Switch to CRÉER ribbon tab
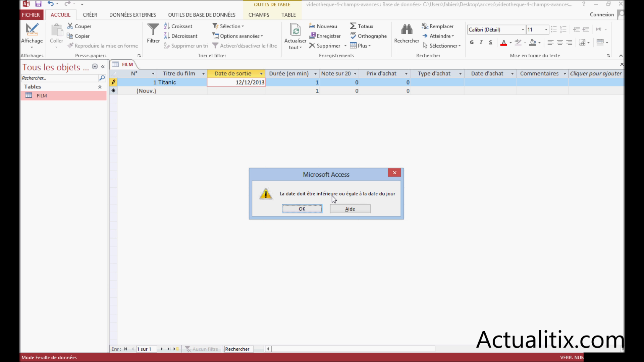The height and width of the screenshot is (362, 644). 90,15
